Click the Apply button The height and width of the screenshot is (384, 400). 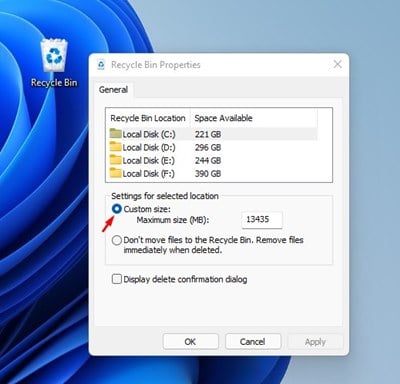click(x=315, y=342)
